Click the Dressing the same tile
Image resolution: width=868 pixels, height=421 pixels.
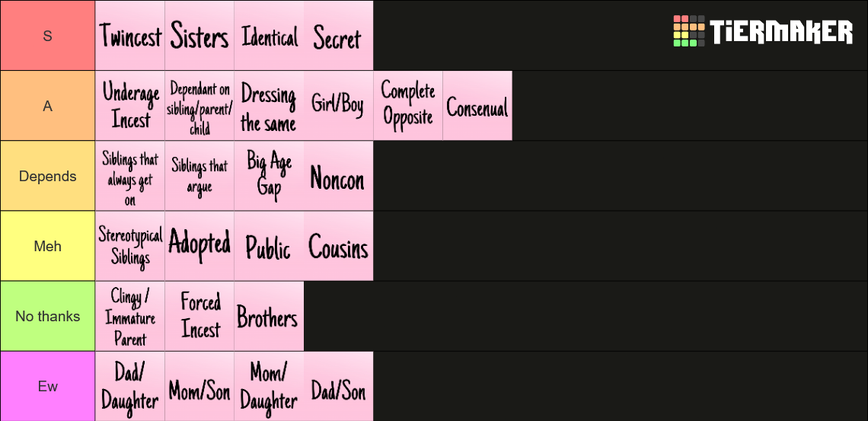(269, 106)
